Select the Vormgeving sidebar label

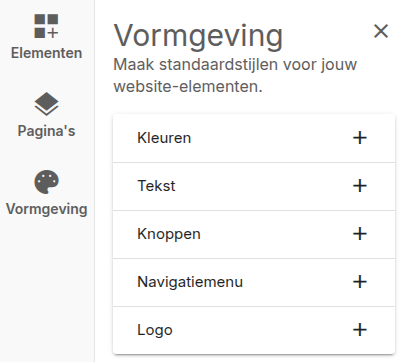pos(46,209)
